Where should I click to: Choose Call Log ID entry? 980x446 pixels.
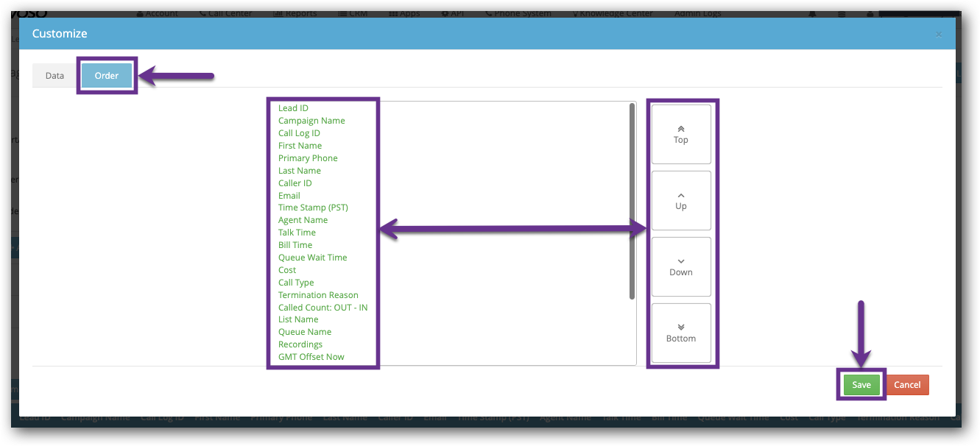299,133
